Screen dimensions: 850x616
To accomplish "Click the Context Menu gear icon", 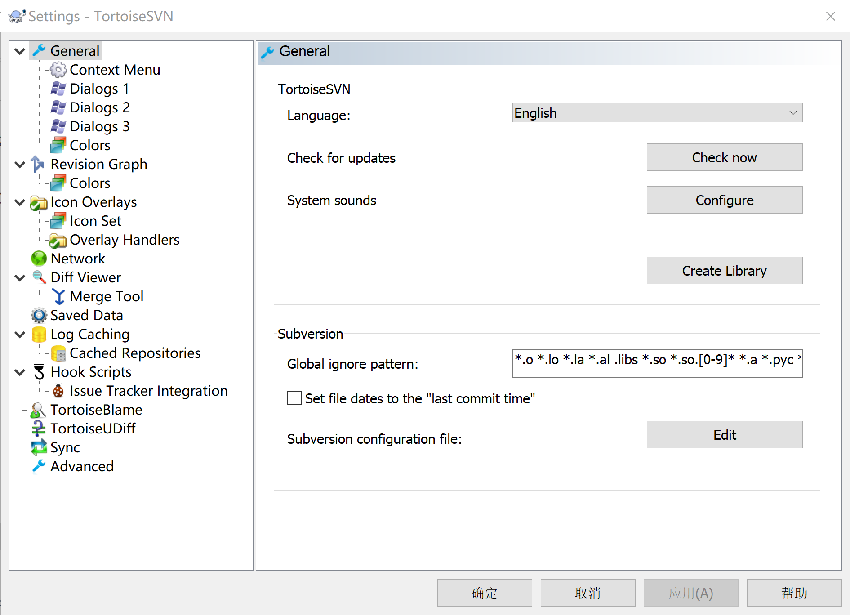I will 58,70.
